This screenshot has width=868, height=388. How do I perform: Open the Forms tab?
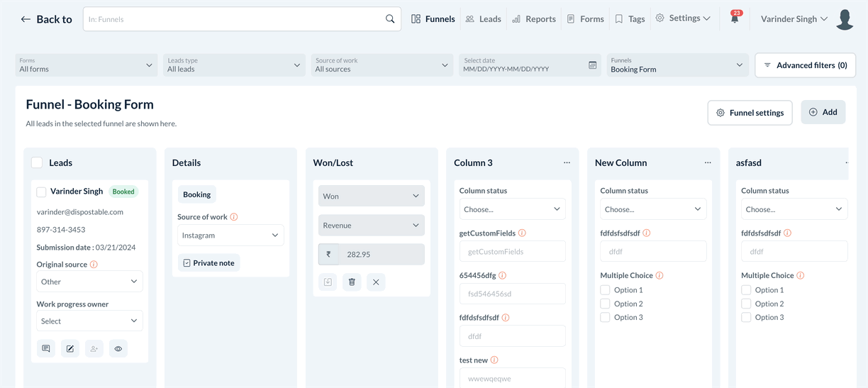(585, 19)
